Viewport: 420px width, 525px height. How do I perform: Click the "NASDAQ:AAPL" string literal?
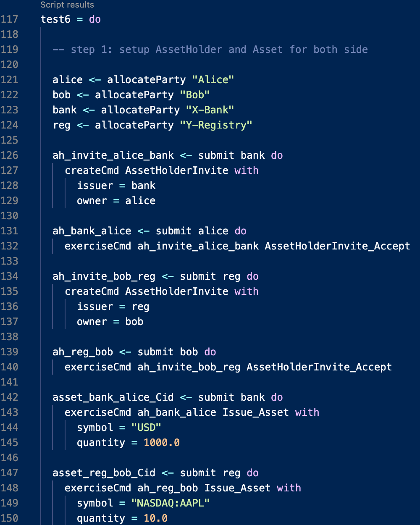pyautogui.click(x=171, y=503)
